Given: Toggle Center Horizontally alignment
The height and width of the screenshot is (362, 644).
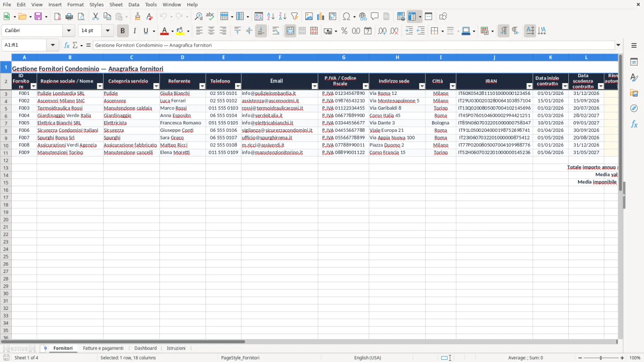Looking at the screenshot, I should 211,31.
